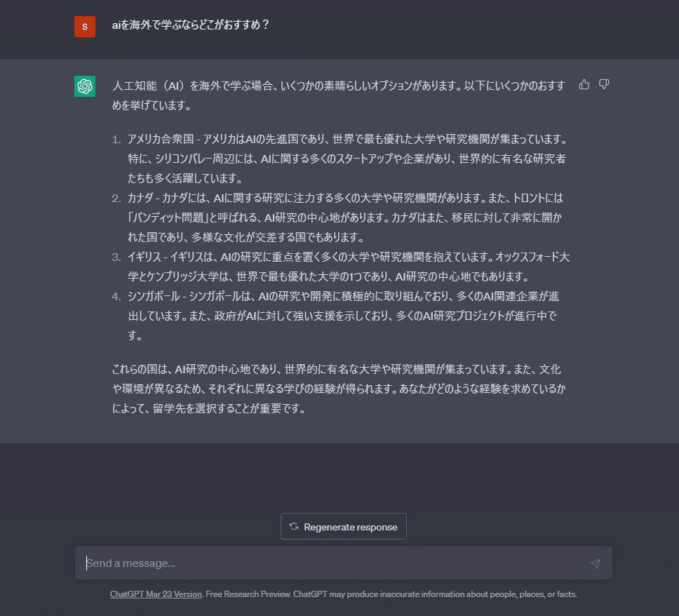Image resolution: width=679 pixels, height=616 pixels.
Task: Give the response a thumbs up
Action: pyautogui.click(x=584, y=84)
